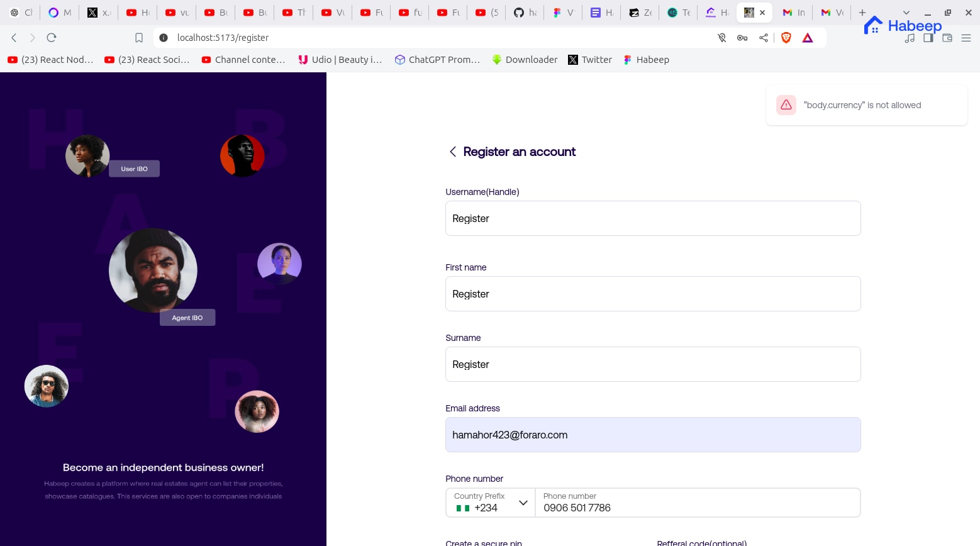The image size is (980, 546).
Task: Switch to the ChatGPT tab
Action: (x=21, y=13)
